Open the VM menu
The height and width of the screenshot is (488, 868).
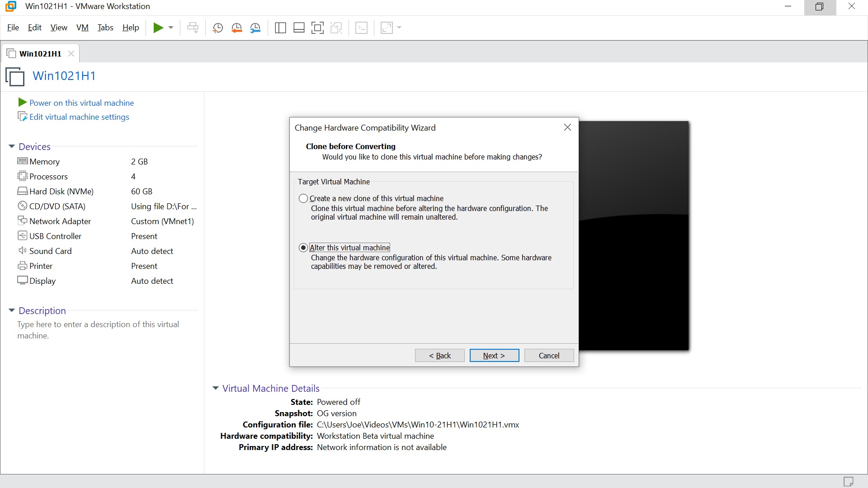pos(82,28)
